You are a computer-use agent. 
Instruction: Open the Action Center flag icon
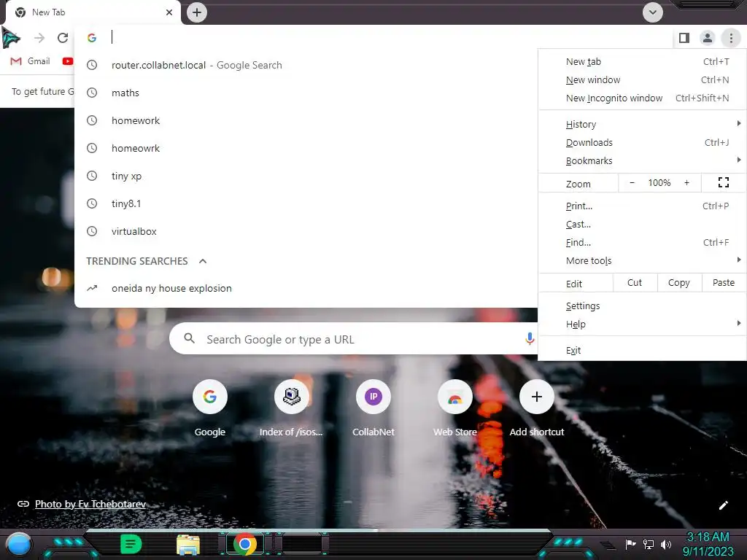point(630,544)
